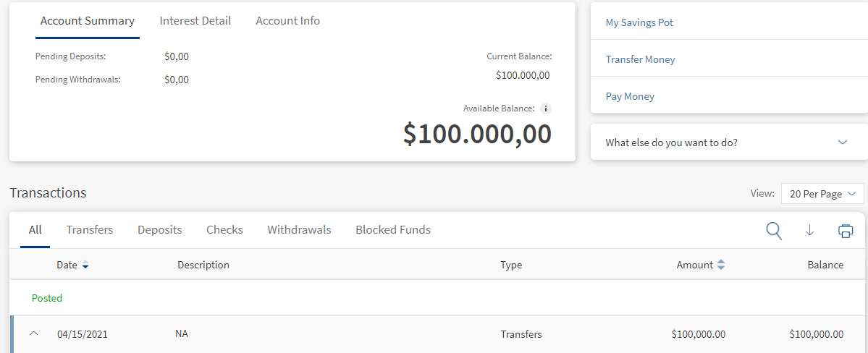The image size is (868, 353).
Task: Sort transactions by the Amount sort arrows
Action: 720,265
